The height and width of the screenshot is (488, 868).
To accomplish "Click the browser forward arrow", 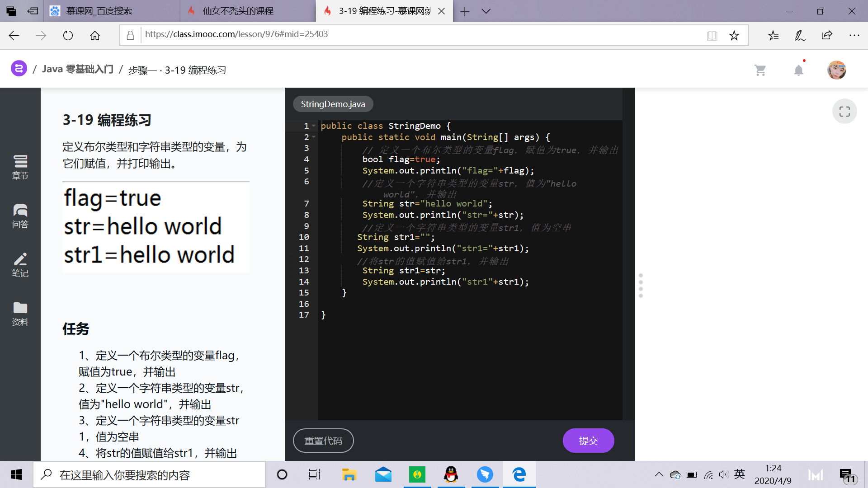I will (x=41, y=35).
